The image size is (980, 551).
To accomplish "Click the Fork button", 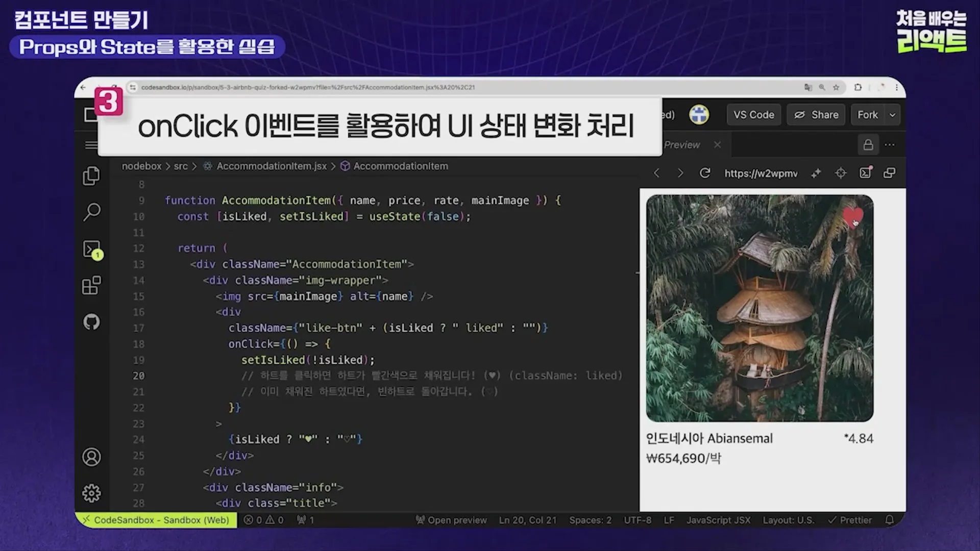I will 867,115.
